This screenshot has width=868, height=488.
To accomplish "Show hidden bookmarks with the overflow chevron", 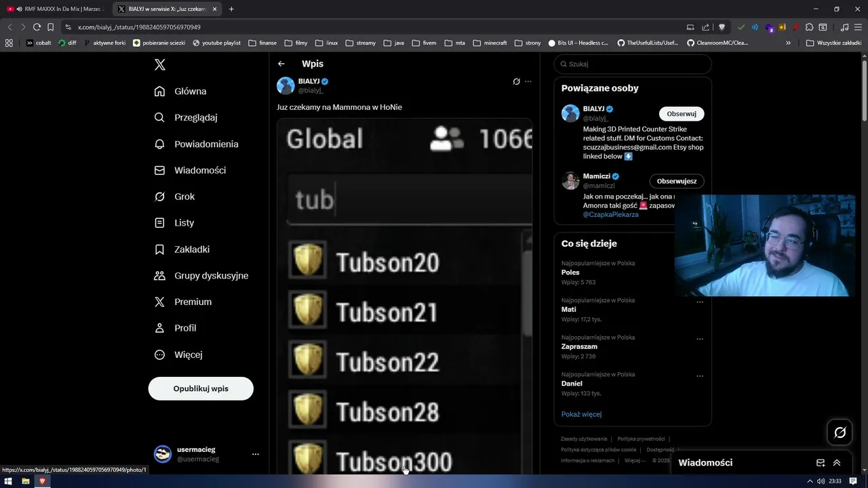I will (x=788, y=43).
